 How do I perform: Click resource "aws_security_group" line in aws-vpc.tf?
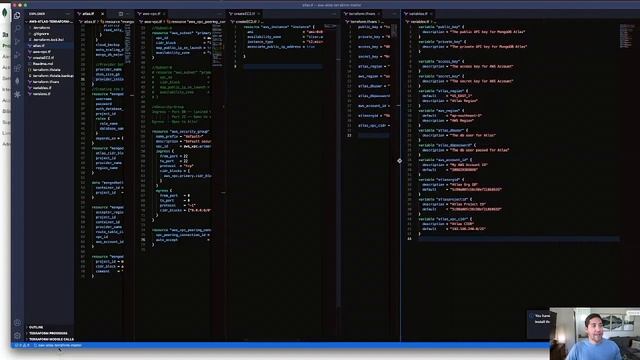pyautogui.click(x=181, y=132)
